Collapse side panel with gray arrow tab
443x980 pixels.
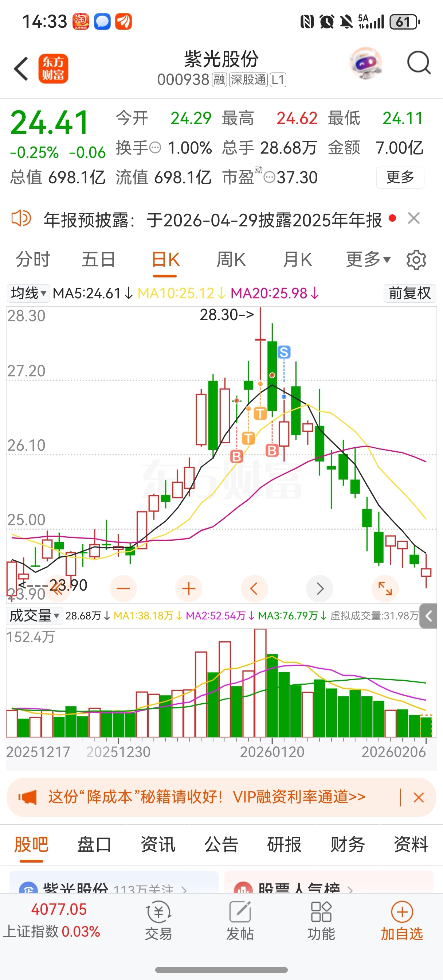pos(428,615)
